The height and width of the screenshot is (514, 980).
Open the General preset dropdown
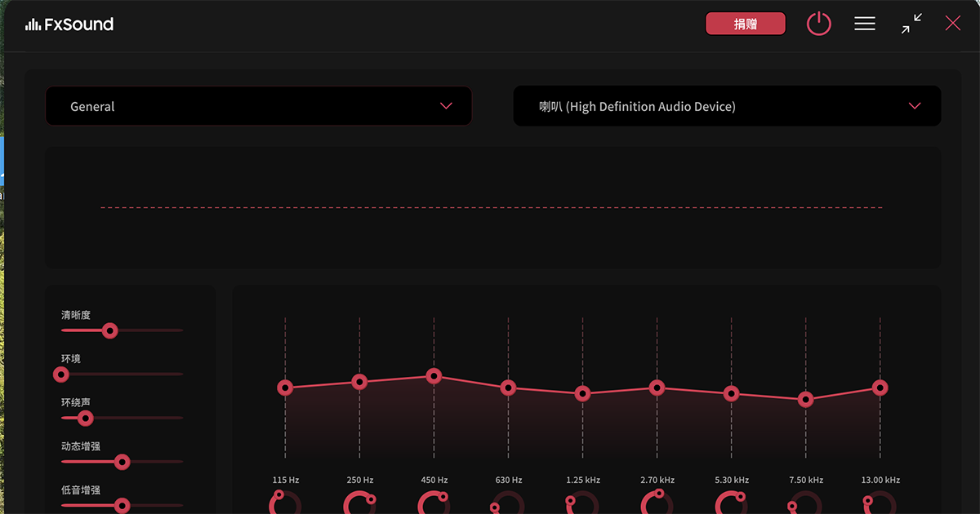pyautogui.click(x=258, y=106)
